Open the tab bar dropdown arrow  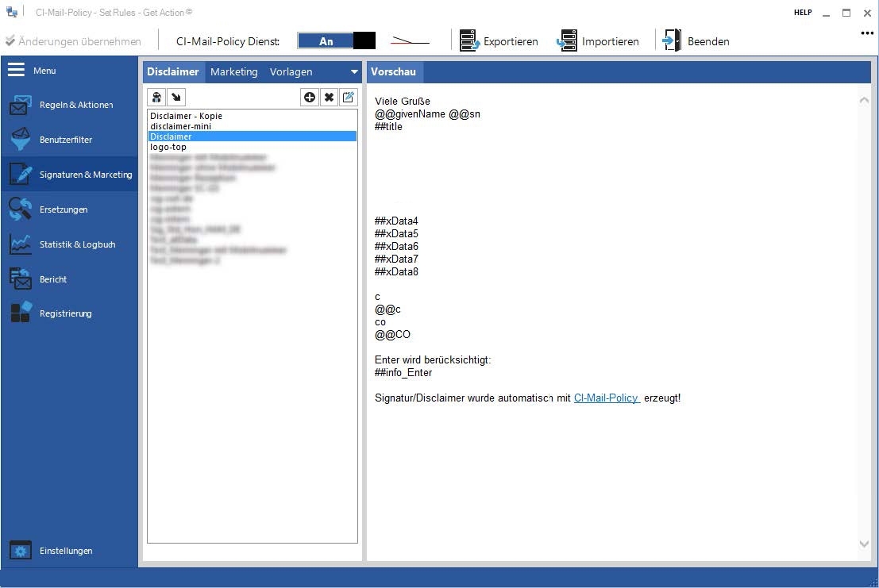pyautogui.click(x=354, y=71)
